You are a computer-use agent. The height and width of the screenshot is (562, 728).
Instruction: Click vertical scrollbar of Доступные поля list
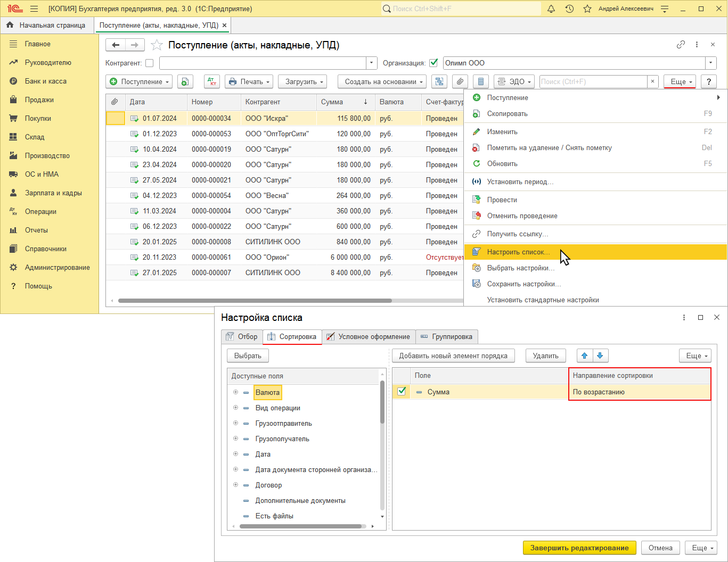coord(382,402)
